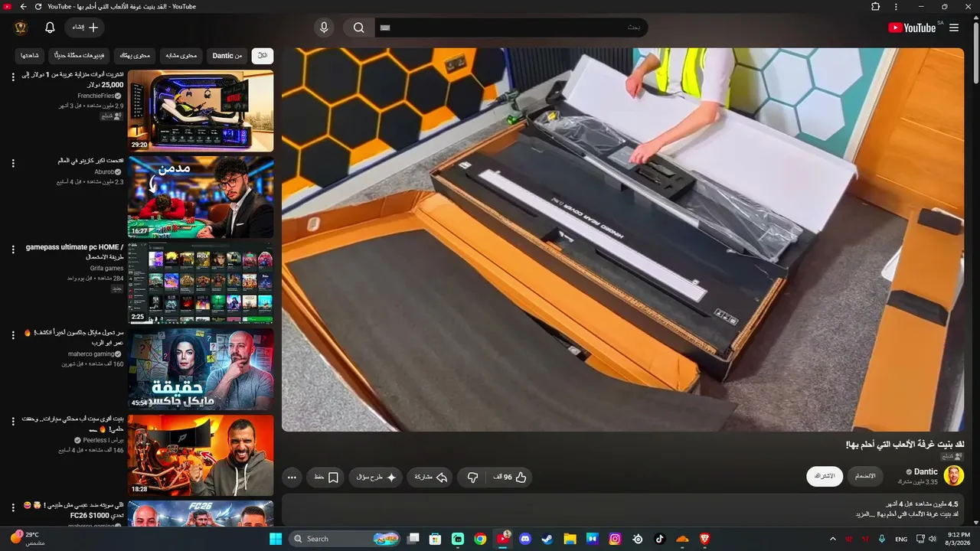The width and height of the screenshot is (980, 551).
Task: Start voice search with microphone icon
Action: coord(324,28)
